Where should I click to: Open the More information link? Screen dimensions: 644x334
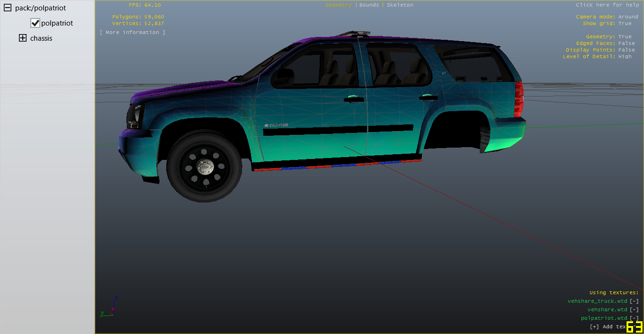pyautogui.click(x=133, y=32)
